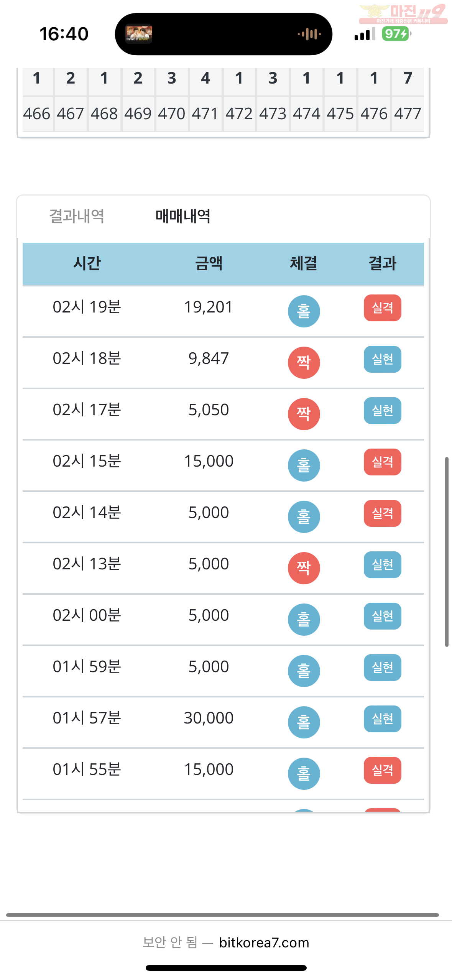Tap the audio waveform indicator in Dynamic Island
Image resolution: width=452 pixels, height=980 pixels.
pyautogui.click(x=309, y=34)
